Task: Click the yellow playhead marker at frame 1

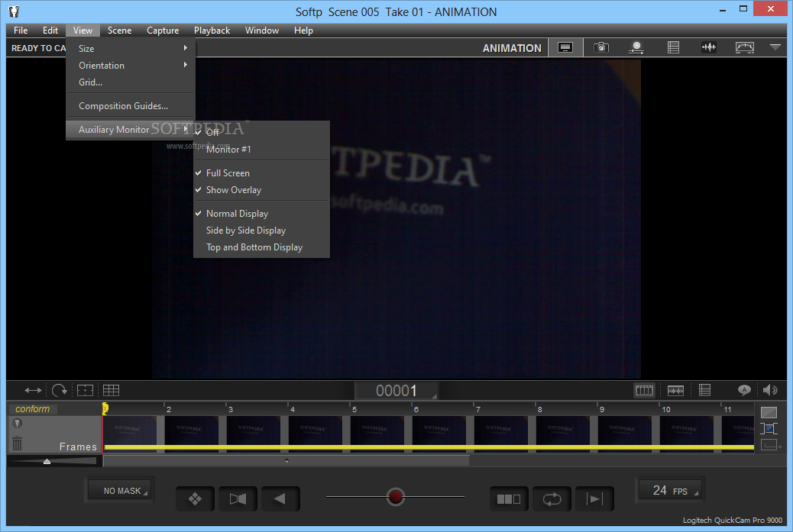Action: pos(105,408)
